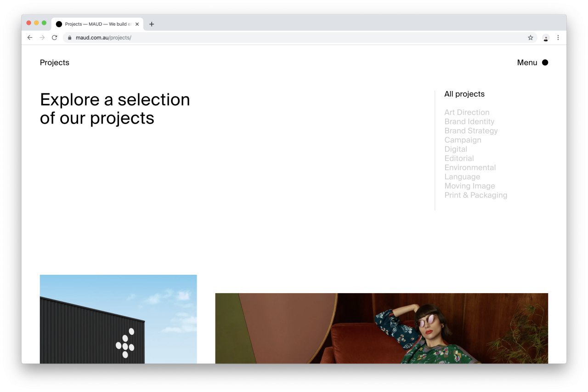This screenshot has width=588, height=392.
Task: Click the browser back arrow
Action: tap(30, 38)
